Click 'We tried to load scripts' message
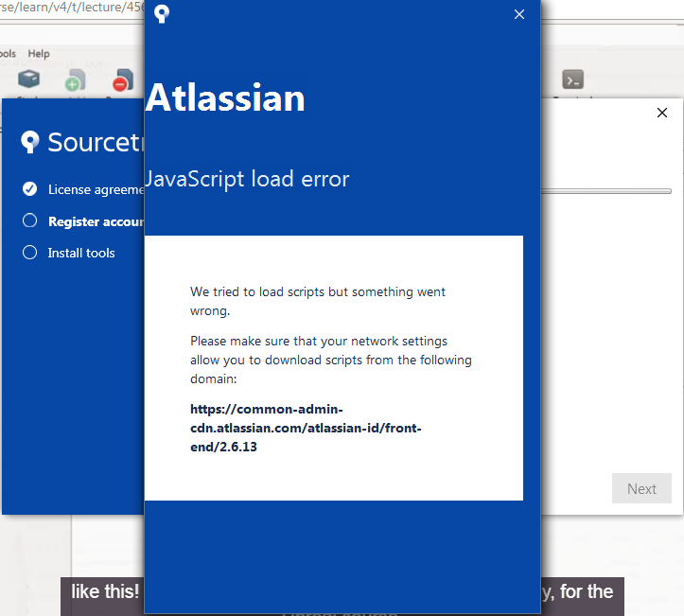This screenshot has height=616, width=684. click(x=318, y=301)
